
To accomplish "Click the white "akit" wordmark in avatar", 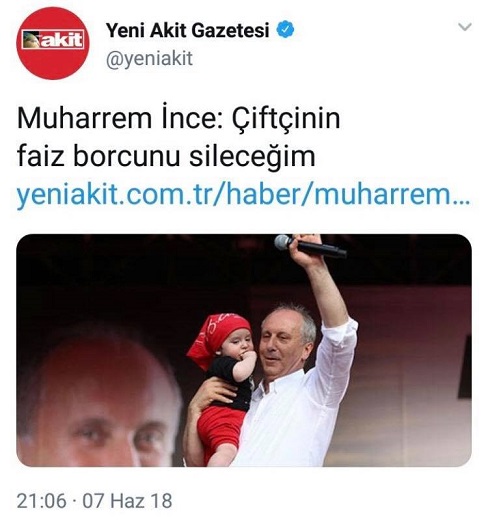I will [61, 40].
